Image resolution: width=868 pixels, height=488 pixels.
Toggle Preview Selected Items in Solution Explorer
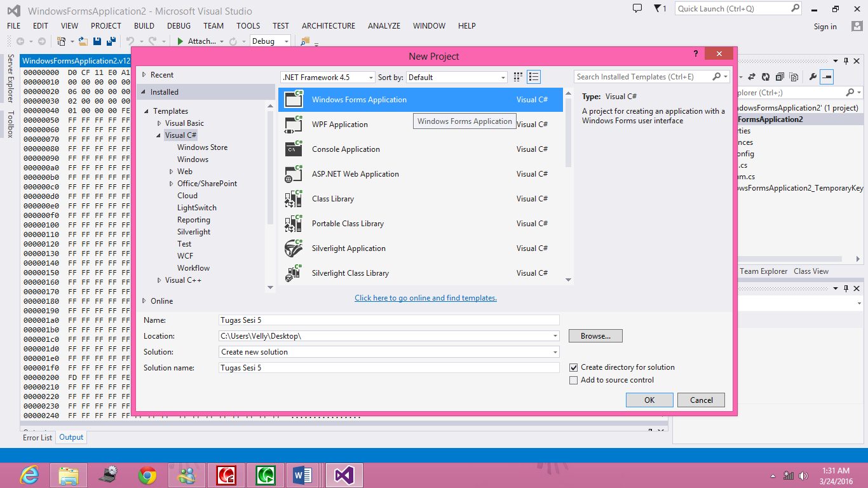(794, 76)
